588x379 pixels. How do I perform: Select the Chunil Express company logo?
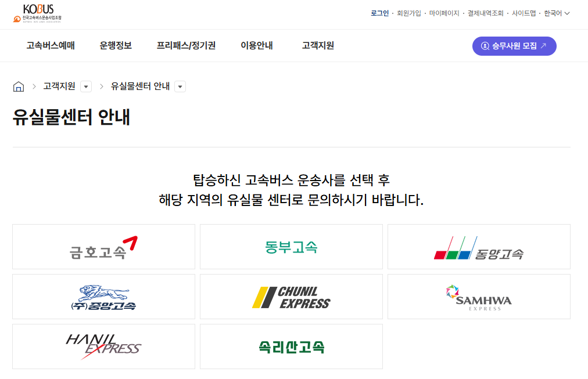[x=291, y=296]
